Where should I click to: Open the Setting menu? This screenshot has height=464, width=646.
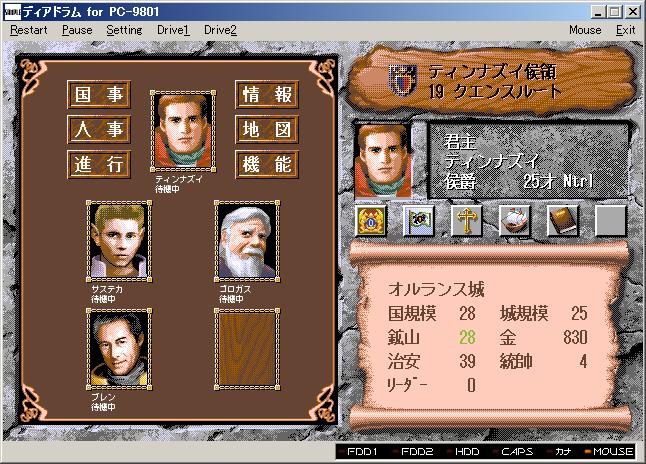click(x=124, y=30)
